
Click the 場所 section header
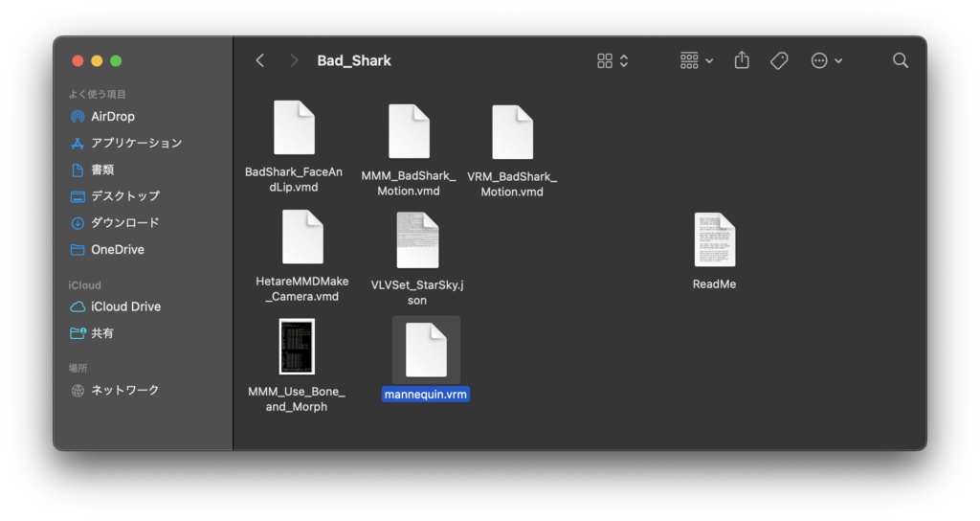pos(78,369)
